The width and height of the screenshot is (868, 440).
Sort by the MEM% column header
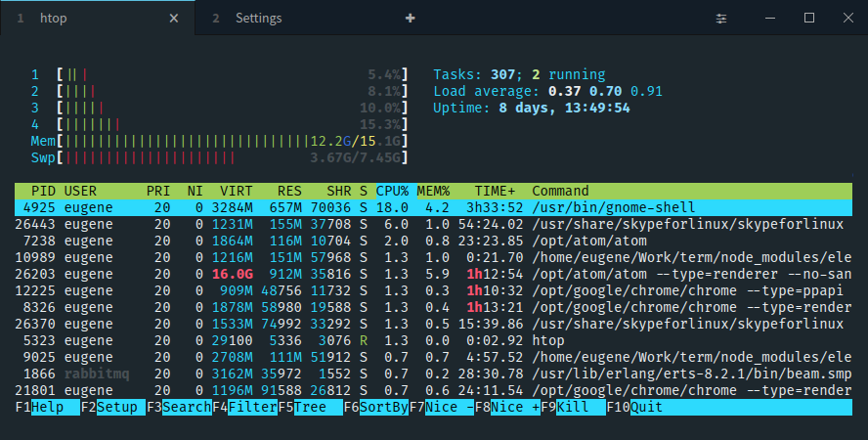433,191
